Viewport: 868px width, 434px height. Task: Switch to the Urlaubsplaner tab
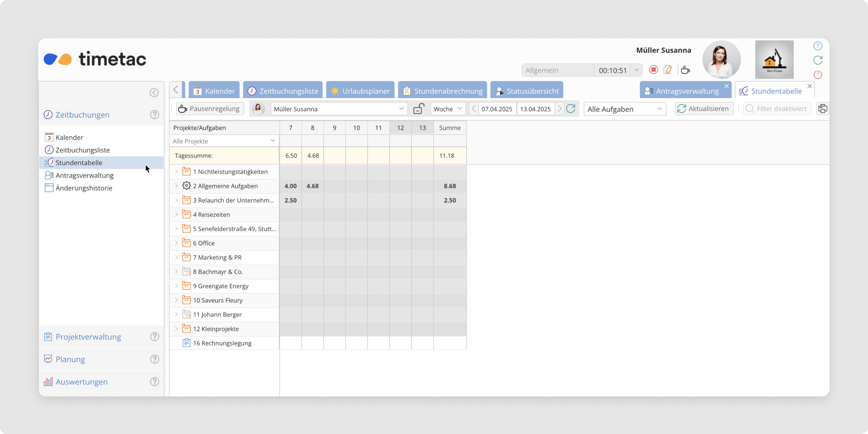click(x=360, y=91)
